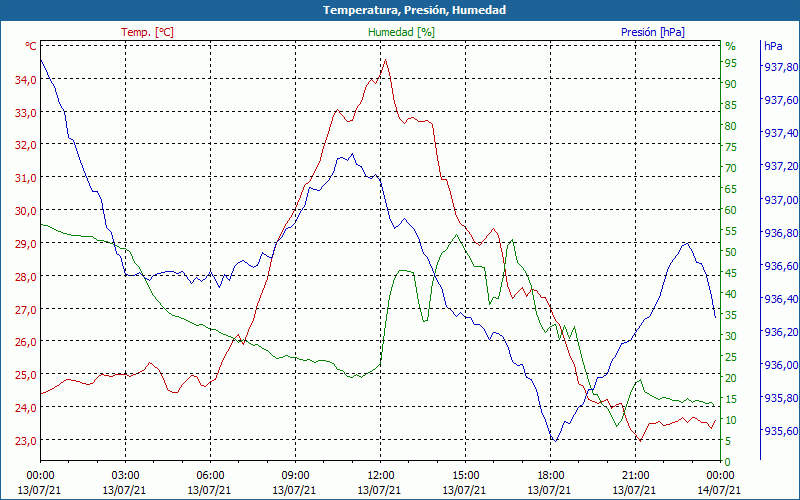
Task: Click the red "°C" unit label
Action: (31, 46)
